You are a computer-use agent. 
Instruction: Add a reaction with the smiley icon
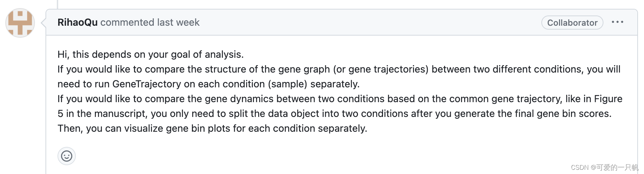[67, 156]
